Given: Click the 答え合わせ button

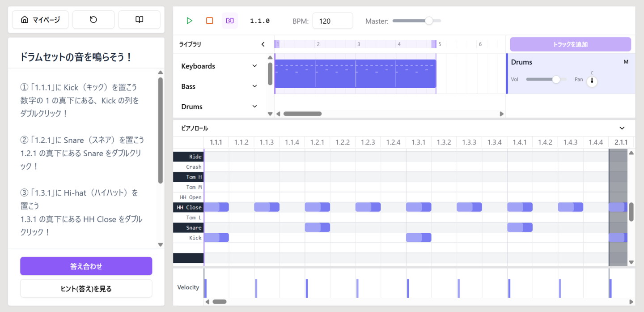Looking at the screenshot, I should click(86, 266).
